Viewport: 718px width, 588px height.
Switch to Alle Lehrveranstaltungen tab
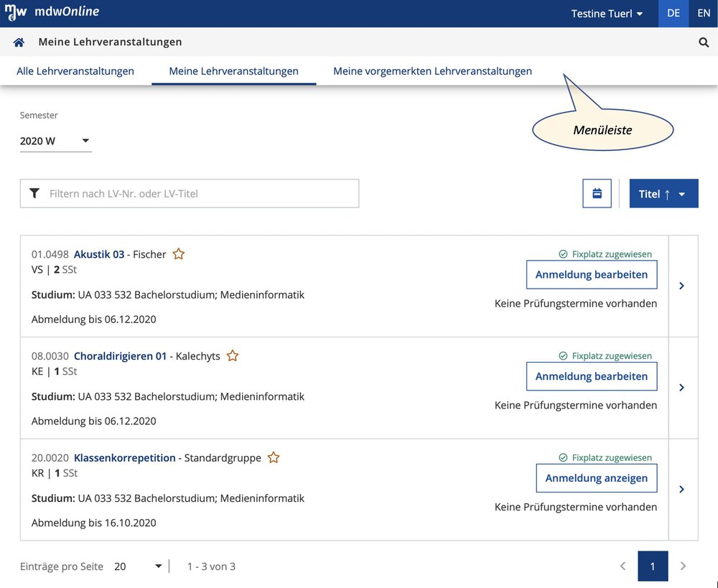coord(75,71)
